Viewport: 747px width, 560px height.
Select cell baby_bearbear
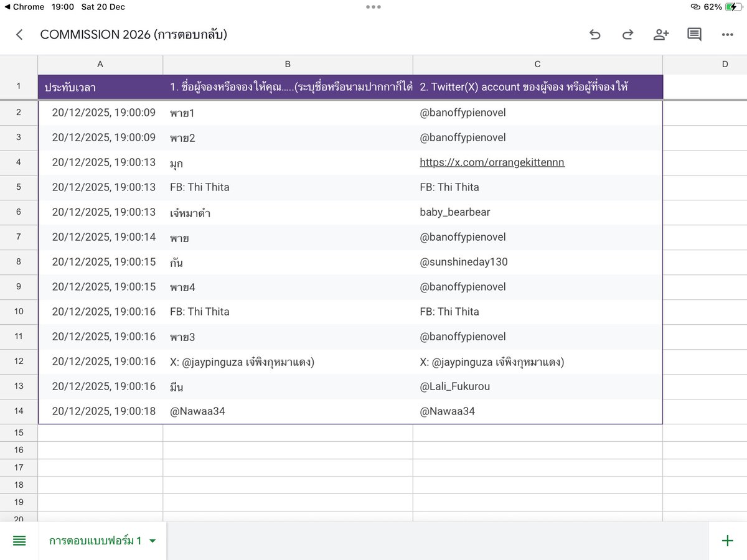pyautogui.click(x=537, y=212)
